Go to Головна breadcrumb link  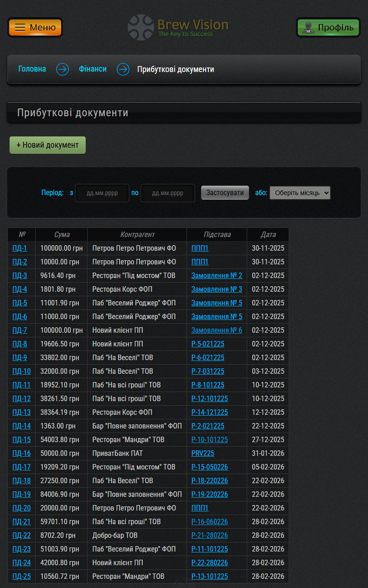pyautogui.click(x=32, y=69)
